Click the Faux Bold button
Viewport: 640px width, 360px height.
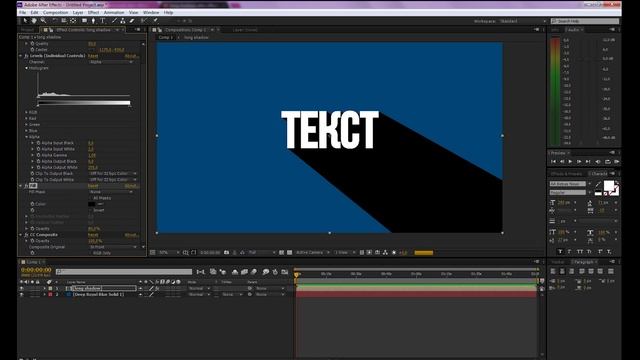tap(560, 252)
